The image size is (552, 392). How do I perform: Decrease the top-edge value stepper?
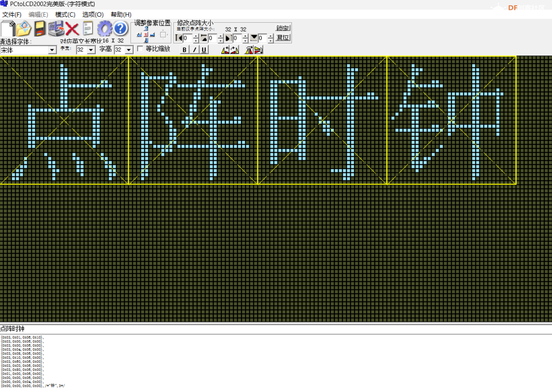pyautogui.click(x=220, y=41)
